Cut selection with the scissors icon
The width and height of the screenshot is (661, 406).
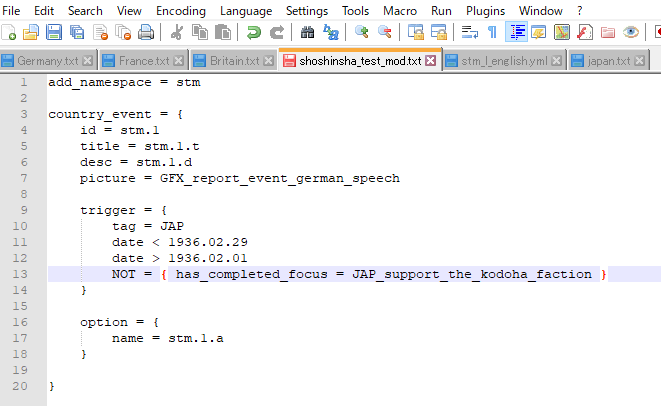pos(177,32)
